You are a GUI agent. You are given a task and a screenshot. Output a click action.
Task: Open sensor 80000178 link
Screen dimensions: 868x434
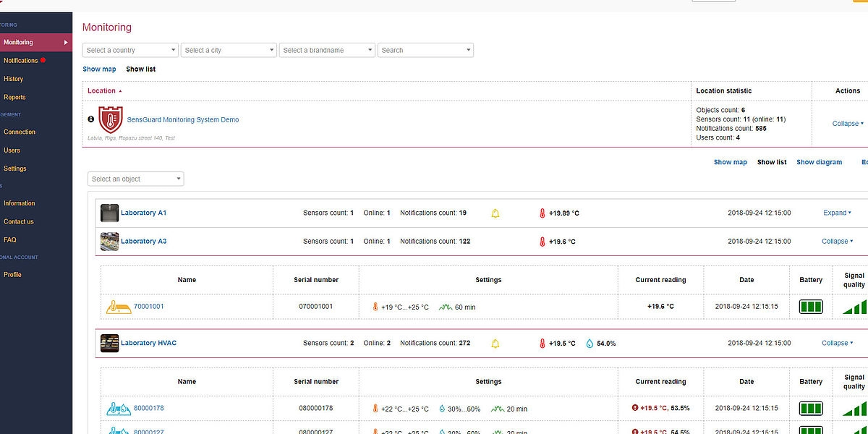coord(149,409)
